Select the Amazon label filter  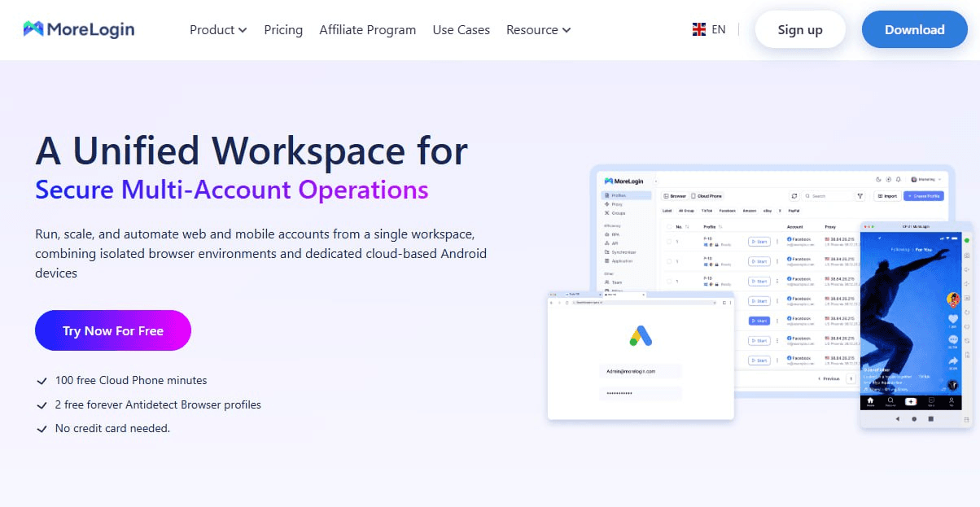point(750,211)
